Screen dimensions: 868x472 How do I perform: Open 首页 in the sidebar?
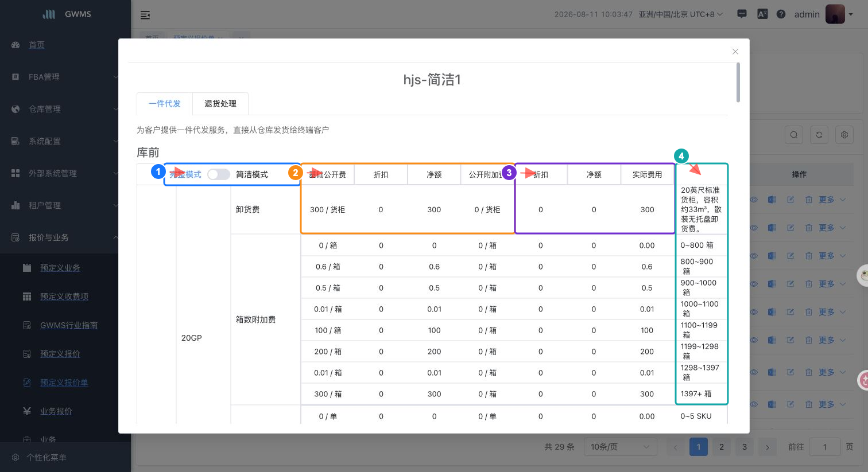(x=37, y=45)
